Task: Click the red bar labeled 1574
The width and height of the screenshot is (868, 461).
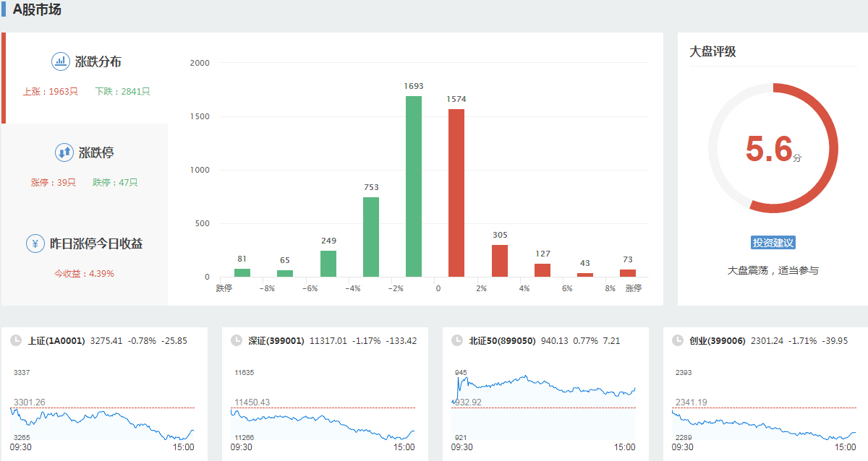Action: pos(456,193)
